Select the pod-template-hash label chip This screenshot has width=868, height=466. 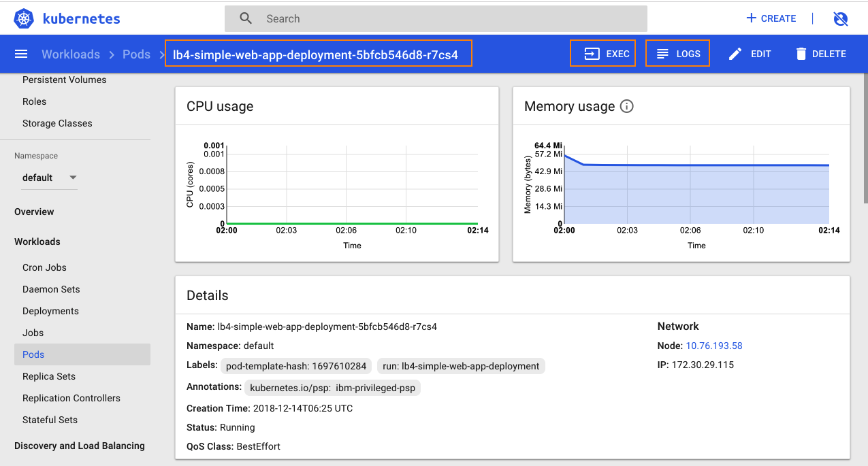pyautogui.click(x=295, y=366)
